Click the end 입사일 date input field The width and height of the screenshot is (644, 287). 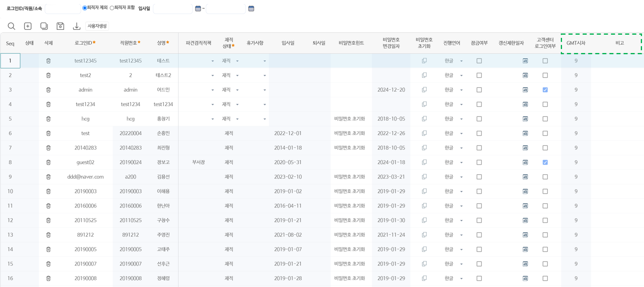[x=226, y=8]
